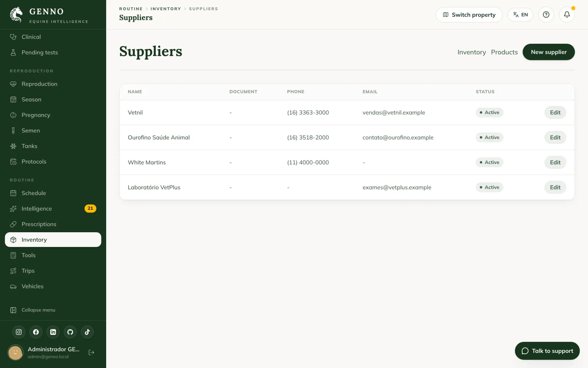The width and height of the screenshot is (588, 368).
Task: Click Talk to support button
Action: pyautogui.click(x=547, y=351)
